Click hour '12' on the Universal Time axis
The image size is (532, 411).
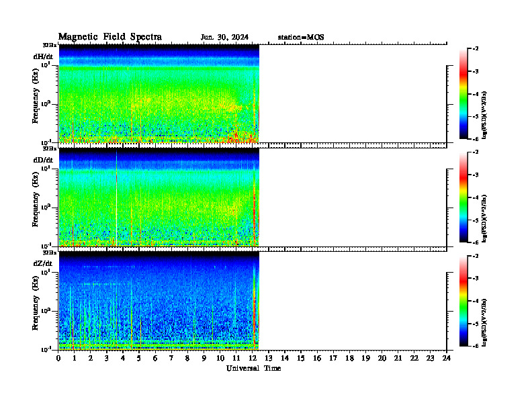pos(252,359)
